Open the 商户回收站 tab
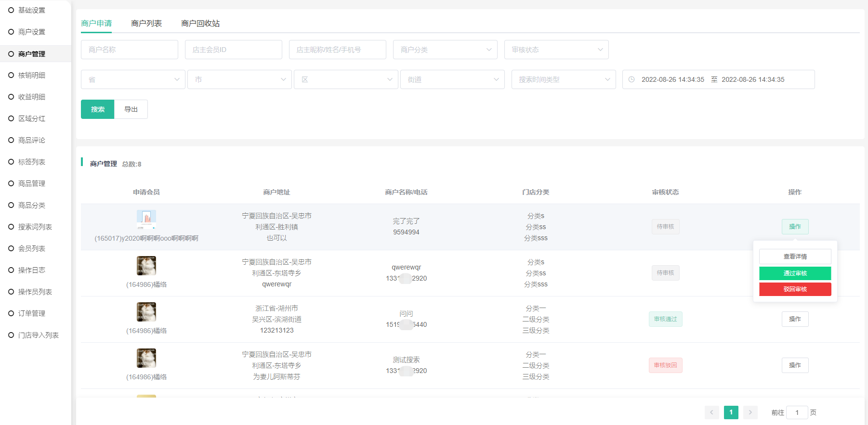Image resolution: width=868 pixels, height=425 pixels. 200,23
